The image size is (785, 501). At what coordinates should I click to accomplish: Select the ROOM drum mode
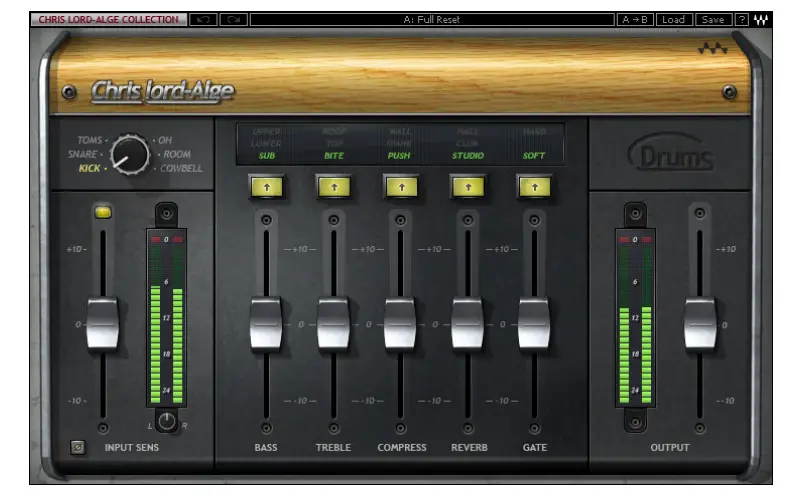[177, 154]
